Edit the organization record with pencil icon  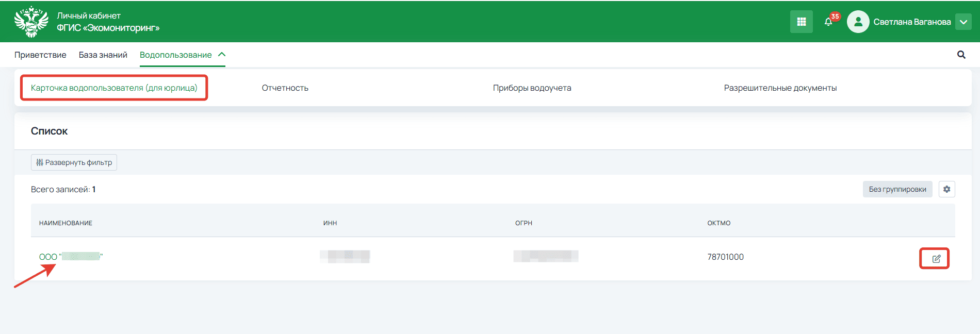936,259
